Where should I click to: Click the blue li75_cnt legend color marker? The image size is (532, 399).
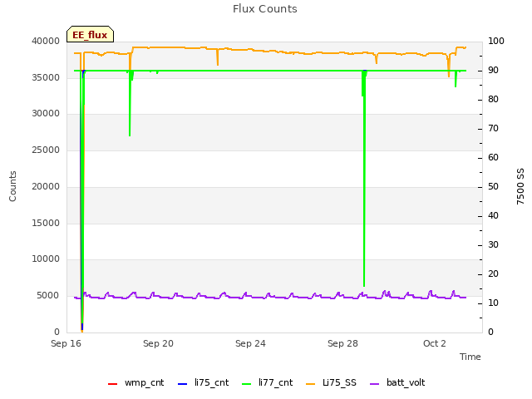pos(182,384)
